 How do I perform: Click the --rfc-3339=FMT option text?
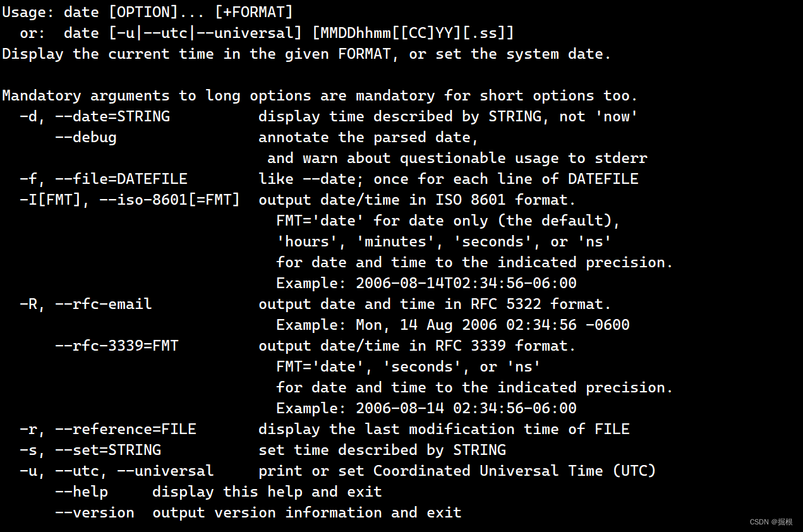pos(117,346)
